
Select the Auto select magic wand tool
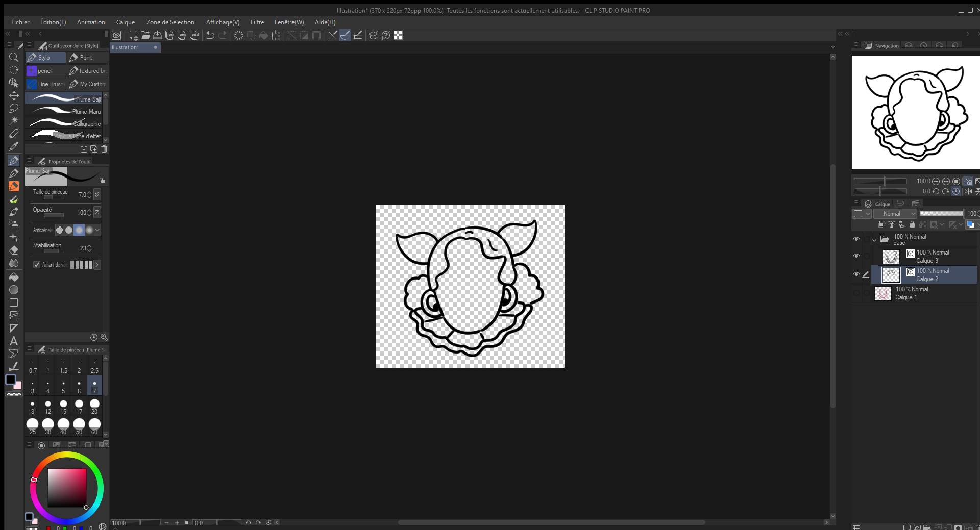pyautogui.click(x=14, y=121)
